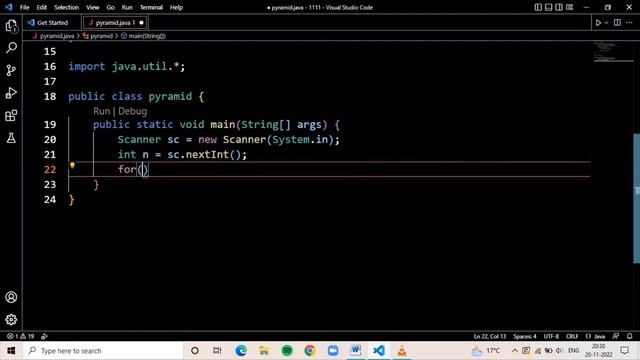The width and height of the screenshot is (640, 360).
Task: Open the errors and warnings status item
Action: point(20,336)
